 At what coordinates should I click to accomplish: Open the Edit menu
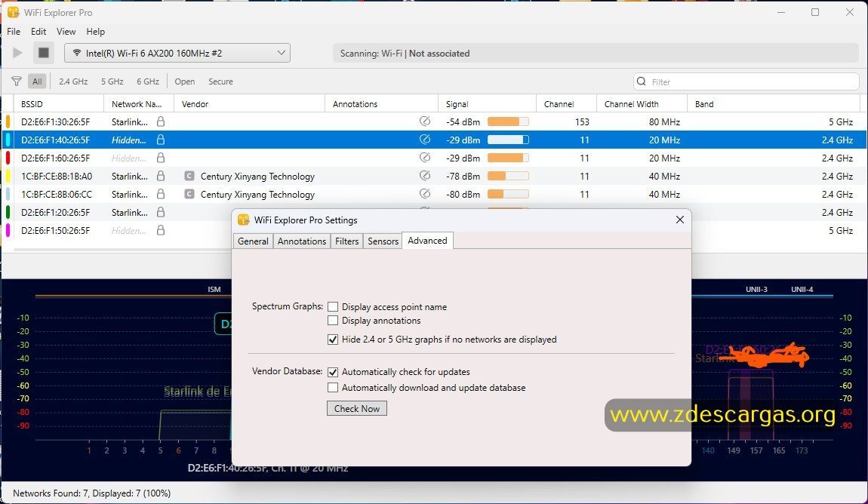pyautogui.click(x=38, y=32)
